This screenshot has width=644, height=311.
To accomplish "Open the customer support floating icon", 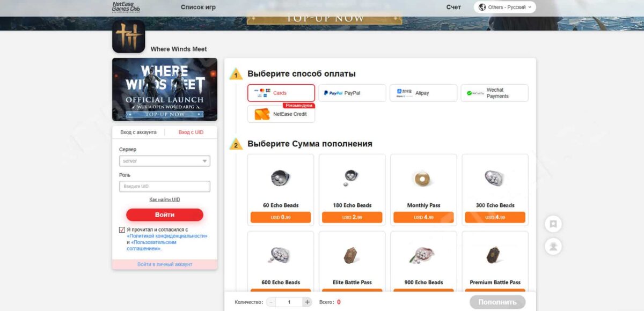I will point(553,246).
